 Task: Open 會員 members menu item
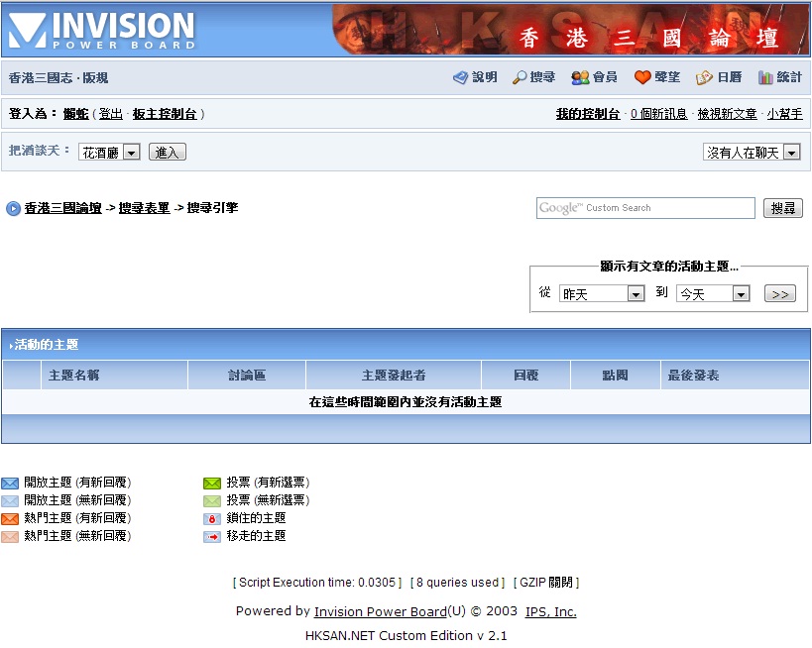point(605,77)
